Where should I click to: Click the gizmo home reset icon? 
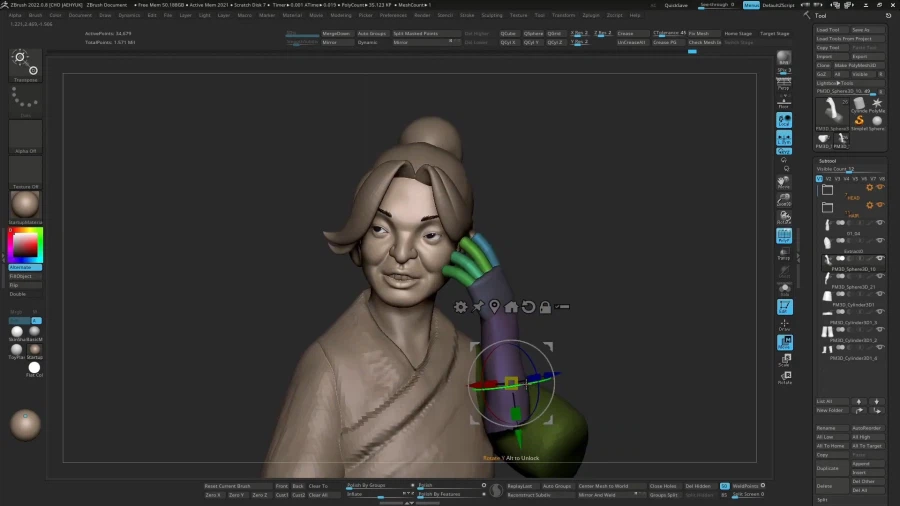[511, 307]
